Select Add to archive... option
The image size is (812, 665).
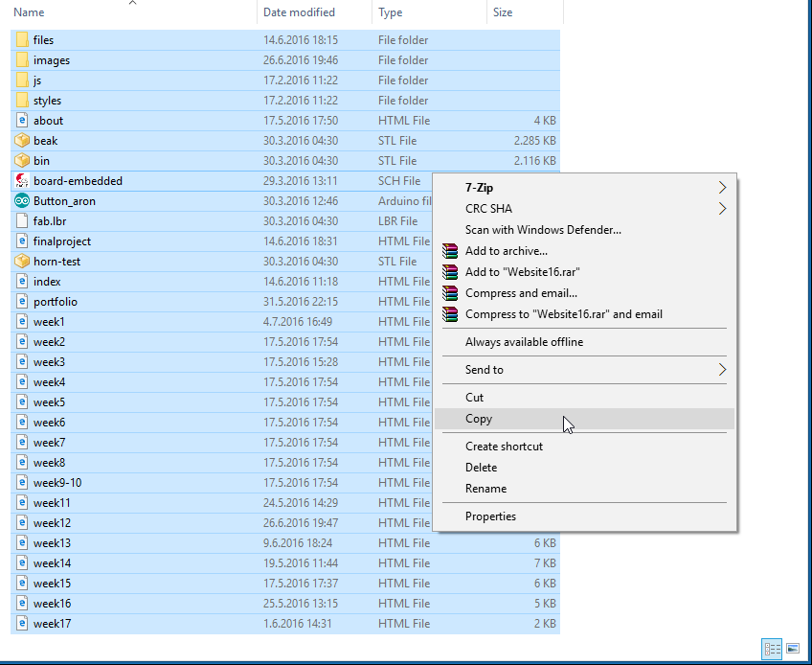pyautogui.click(x=584, y=251)
